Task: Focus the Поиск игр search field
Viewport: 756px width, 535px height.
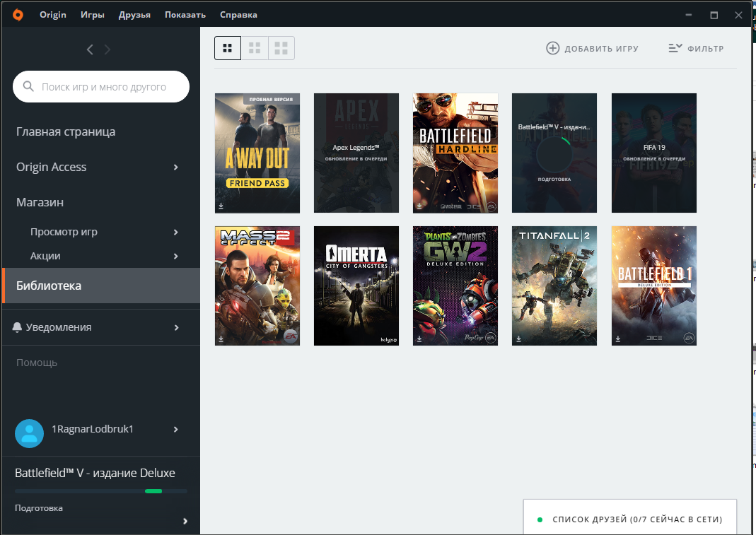Action: pos(100,87)
